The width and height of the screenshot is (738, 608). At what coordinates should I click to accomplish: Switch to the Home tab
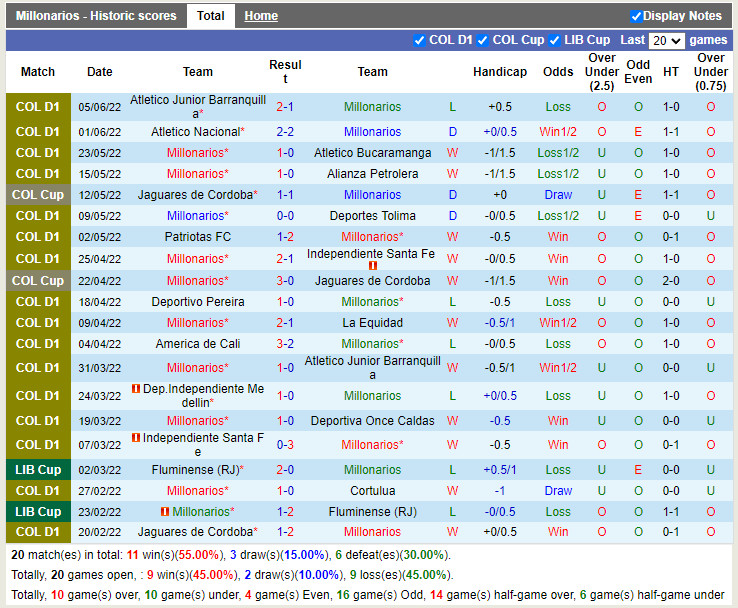click(x=261, y=16)
